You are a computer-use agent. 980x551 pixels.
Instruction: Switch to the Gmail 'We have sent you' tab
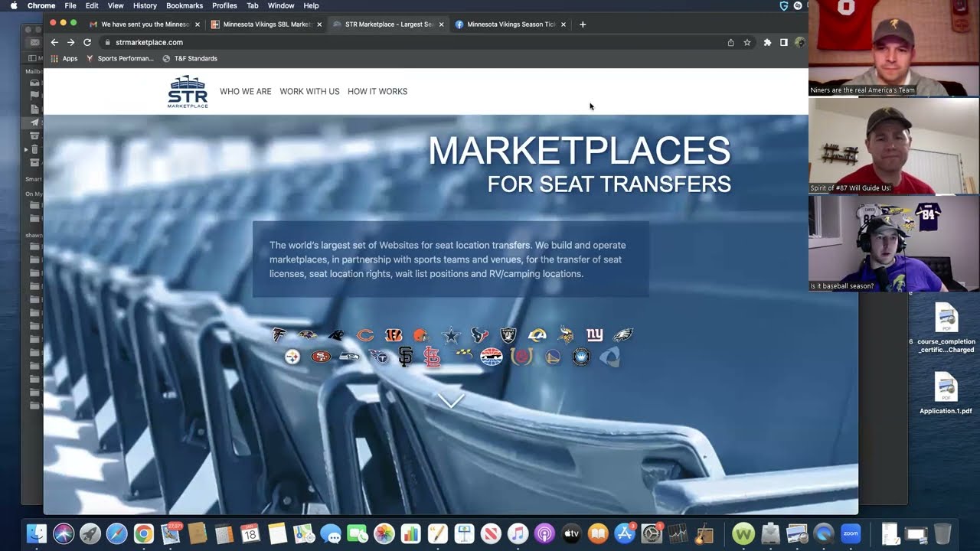click(144, 24)
